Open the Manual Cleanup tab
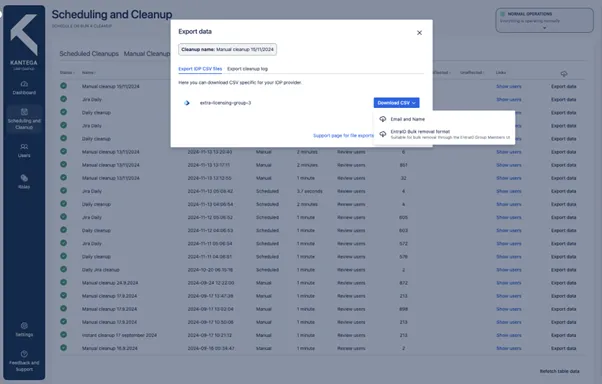 coord(147,54)
